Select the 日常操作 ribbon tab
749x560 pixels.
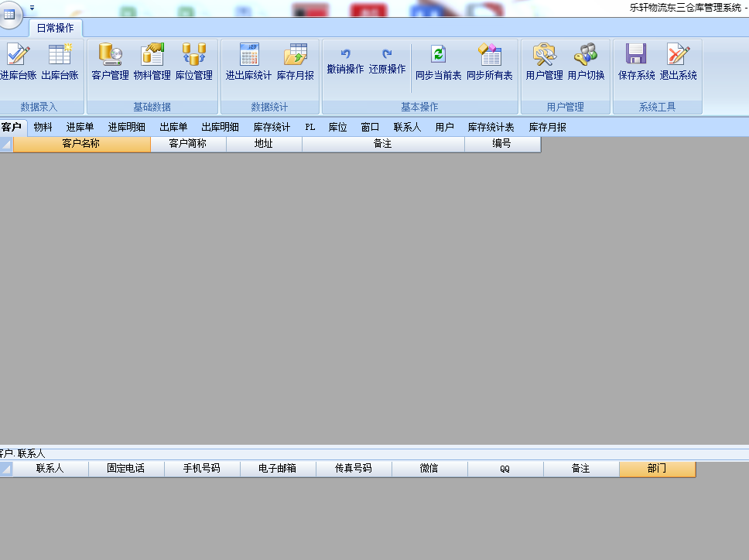coord(56,28)
